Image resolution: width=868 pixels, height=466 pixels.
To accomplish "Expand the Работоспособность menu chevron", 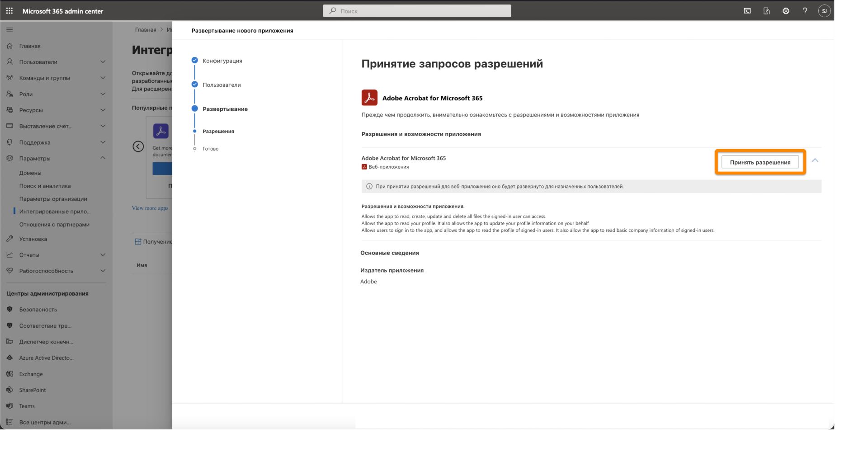I will coord(103,271).
